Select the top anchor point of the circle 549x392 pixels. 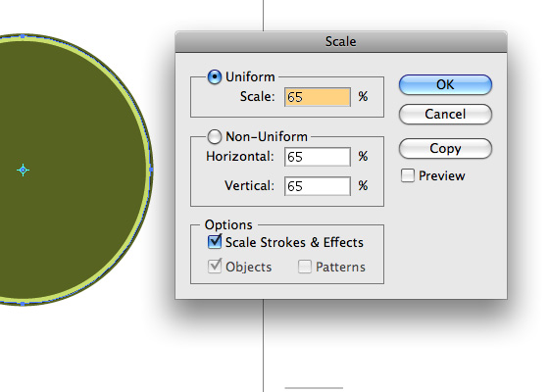(x=24, y=36)
